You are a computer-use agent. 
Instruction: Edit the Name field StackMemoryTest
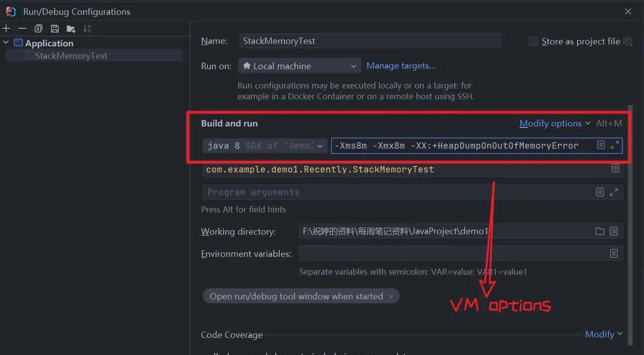[370, 41]
